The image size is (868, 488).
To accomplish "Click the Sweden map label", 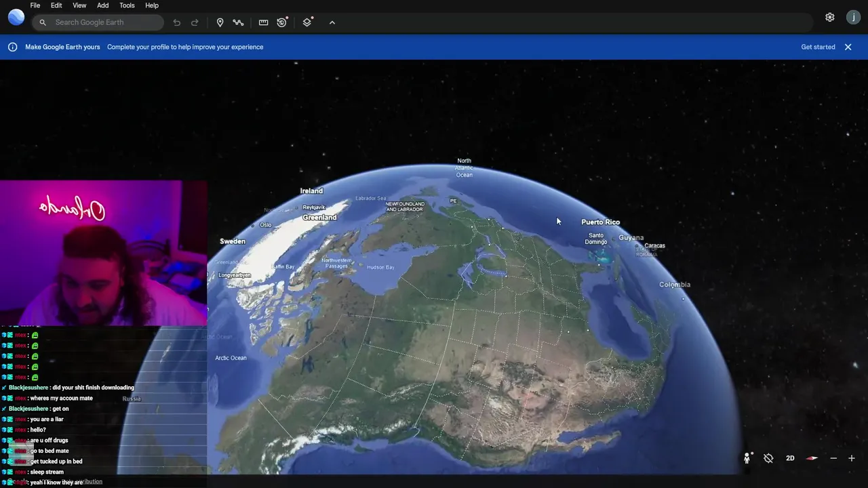I will coord(233,241).
